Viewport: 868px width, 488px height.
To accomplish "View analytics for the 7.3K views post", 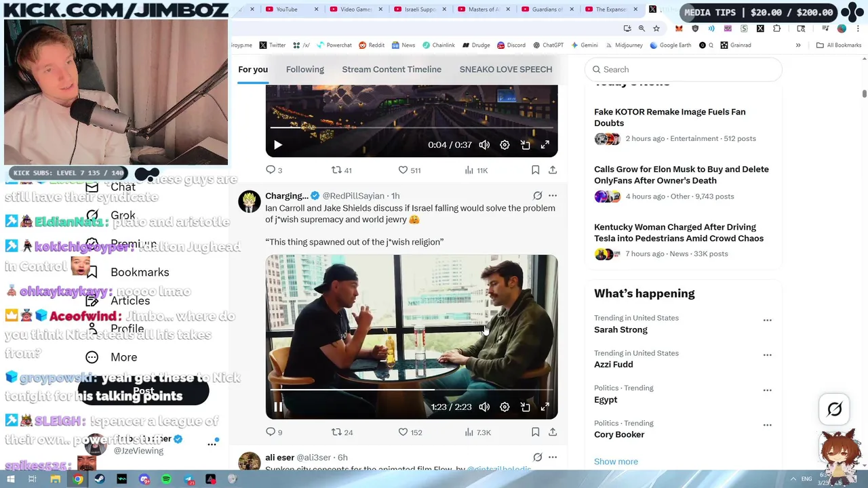I will [477, 432].
